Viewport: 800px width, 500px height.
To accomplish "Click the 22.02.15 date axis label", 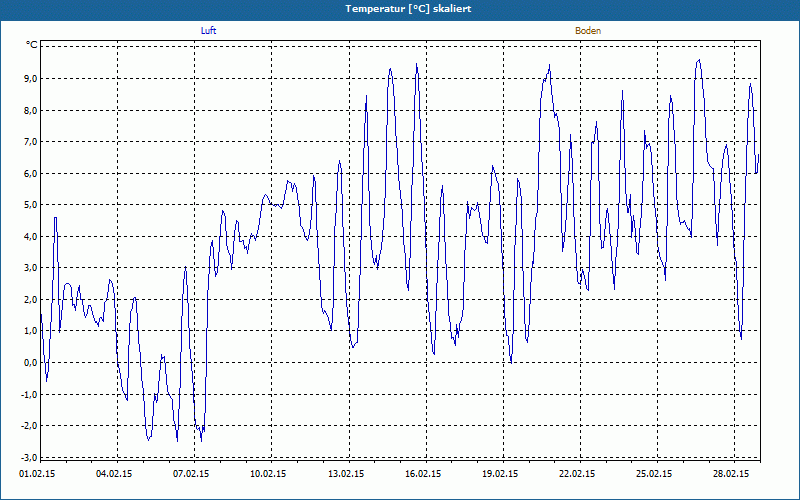I will pos(577,474).
